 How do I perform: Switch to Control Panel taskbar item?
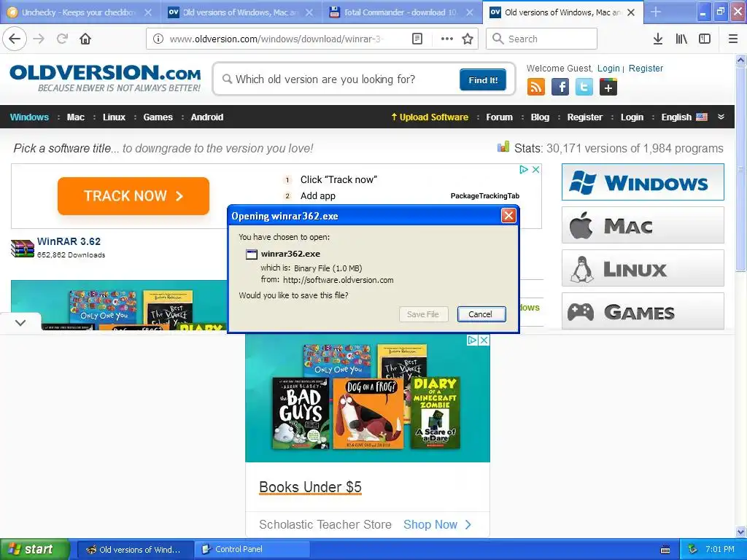coord(252,549)
